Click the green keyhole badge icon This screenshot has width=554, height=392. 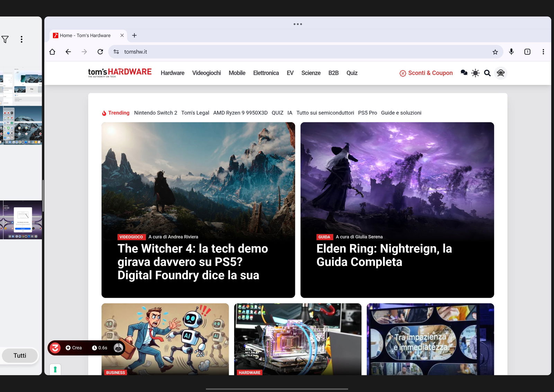55,369
